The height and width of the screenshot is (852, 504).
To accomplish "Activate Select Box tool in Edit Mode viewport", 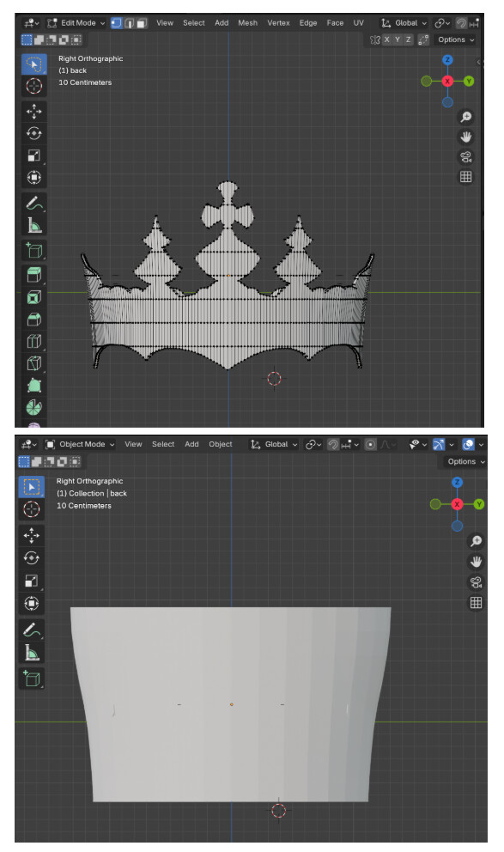I will pos(33,64).
